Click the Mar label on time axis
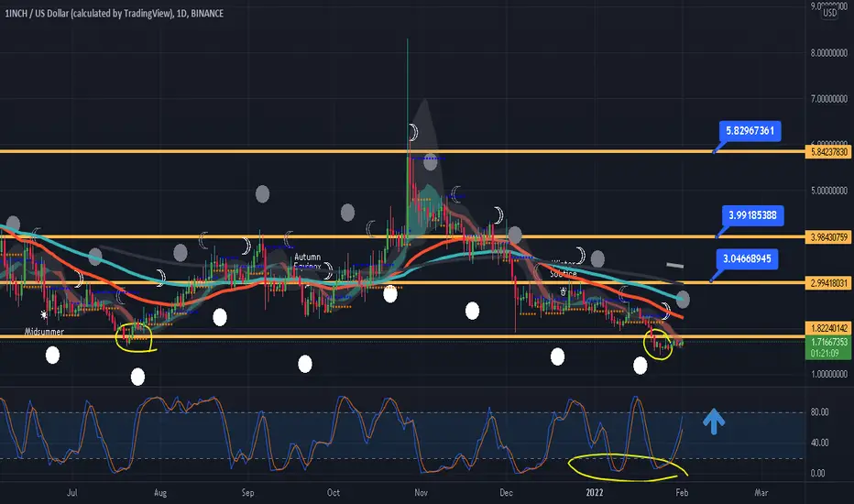The image size is (854, 504). click(x=761, y=493)
